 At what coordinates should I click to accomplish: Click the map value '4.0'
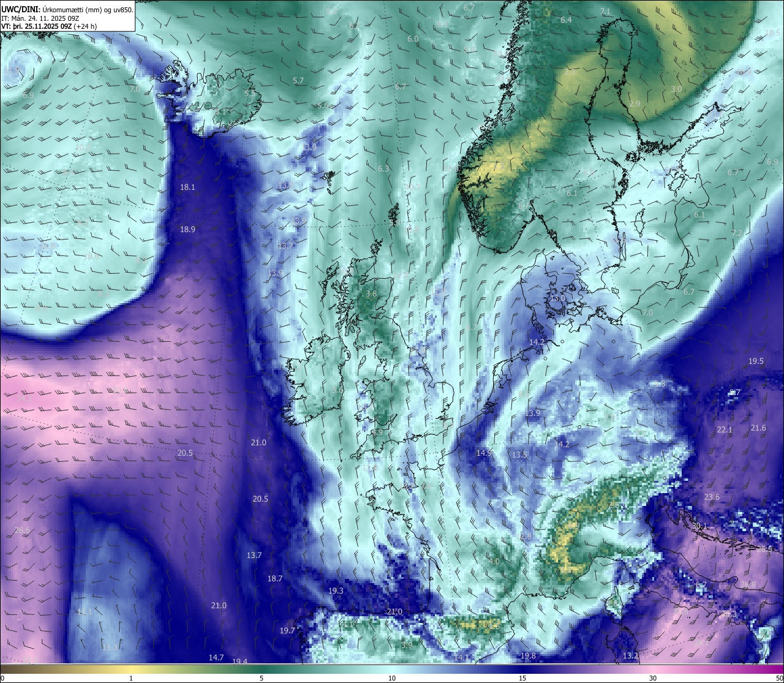point(495,561)
